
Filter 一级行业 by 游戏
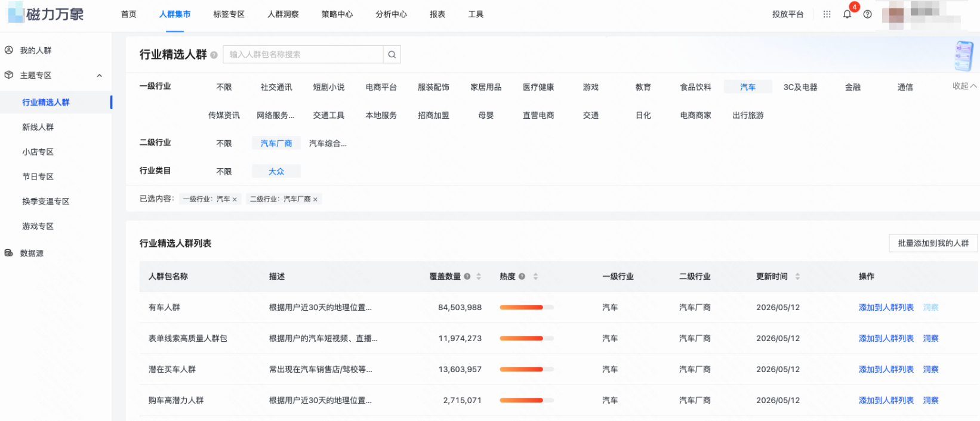[x=591, y=87]
